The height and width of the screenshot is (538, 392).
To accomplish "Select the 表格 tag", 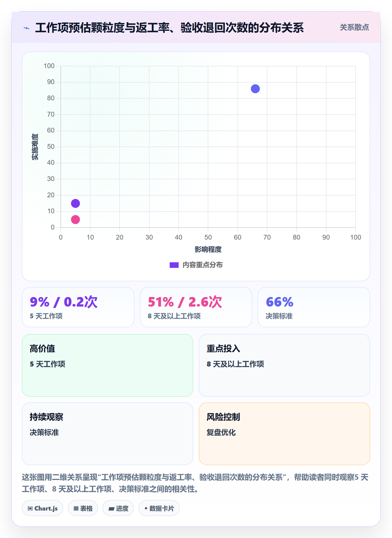I will (83, 508).
